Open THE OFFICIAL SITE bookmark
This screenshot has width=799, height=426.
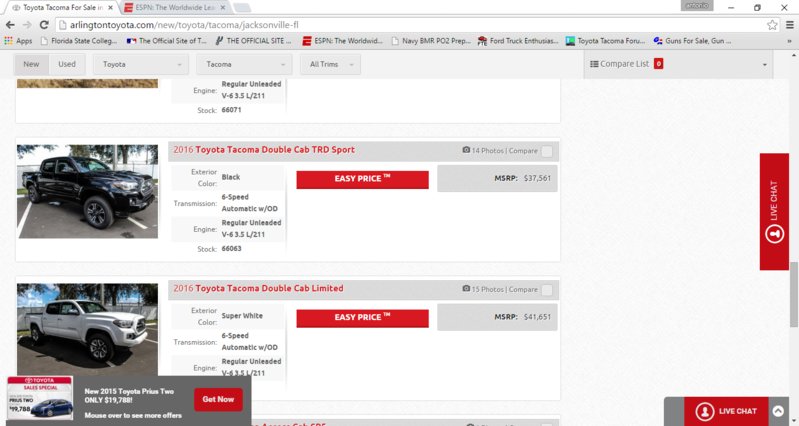point(253,41)
